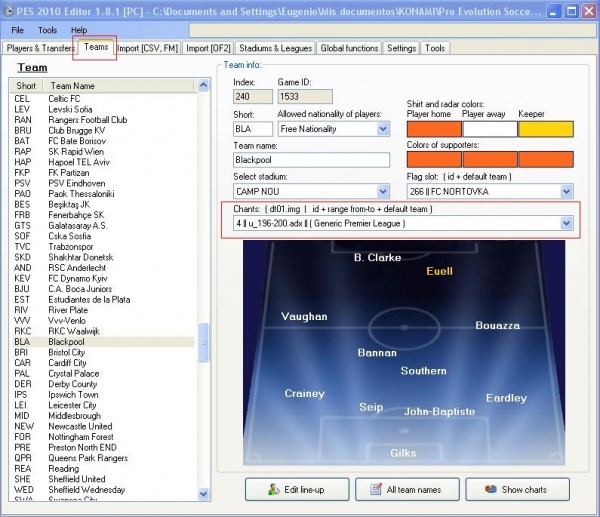This screenshot has height=517, width=600.
Task: Click goalkeeper Gilks on the pitch
Action: (x=403, y=453)
